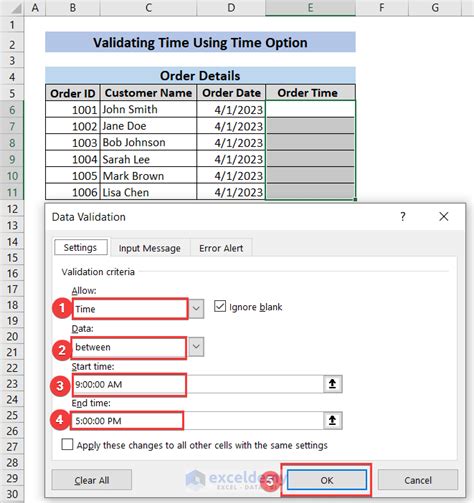Click the End time field with 5:00:00 PM
The height and width of the screenshot is (503, 474).
tap(197, 421)
